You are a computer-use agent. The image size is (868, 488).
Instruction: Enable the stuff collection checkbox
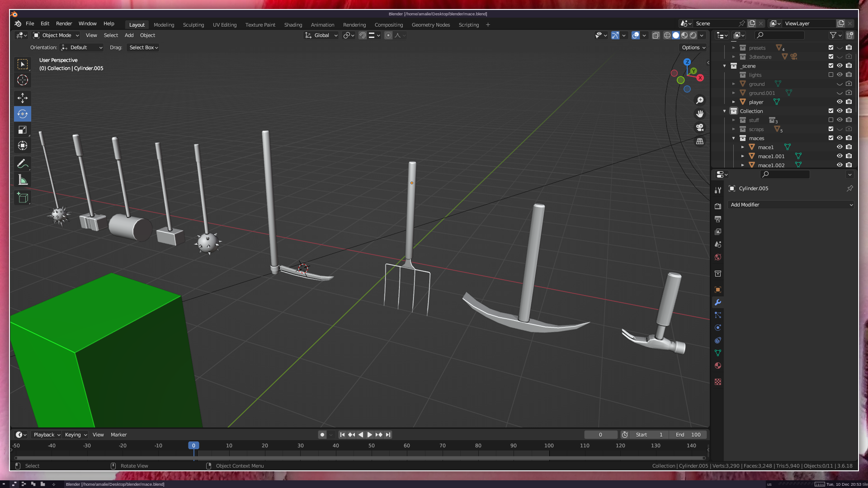(831, 120)
